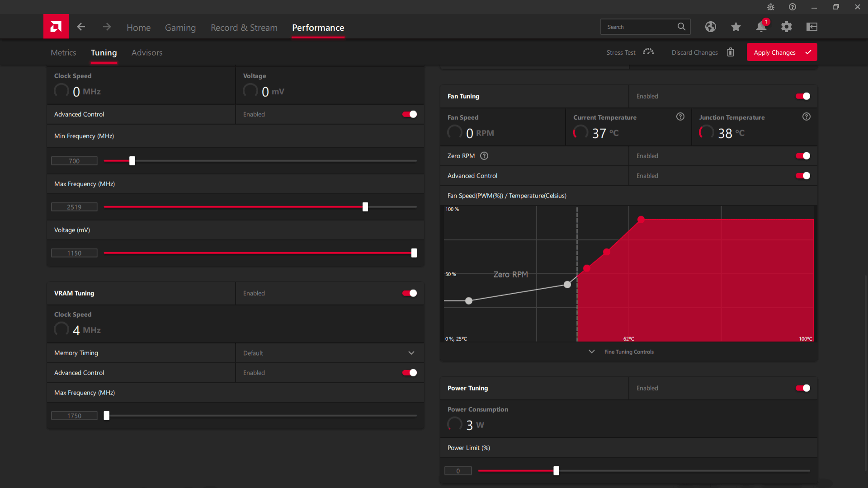This screenshot has height=488, width=868.
Task: Toggle the Zero RPM enabled switch
Action: (804, 155)
